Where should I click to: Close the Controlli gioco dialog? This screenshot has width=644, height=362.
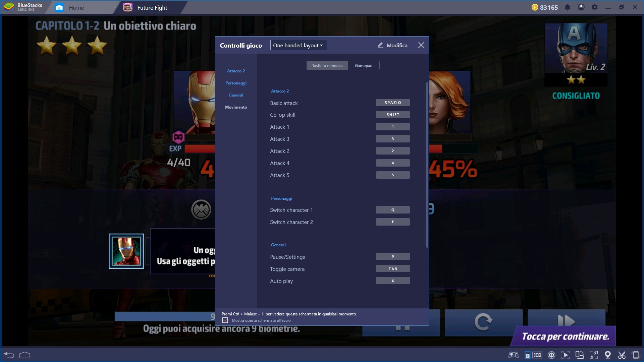click(421, 45)
